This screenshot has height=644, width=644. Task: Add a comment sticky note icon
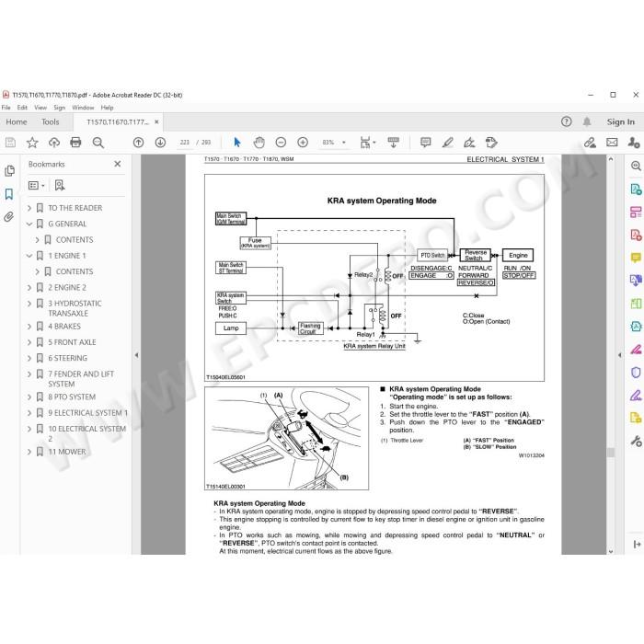pos(425,143)
